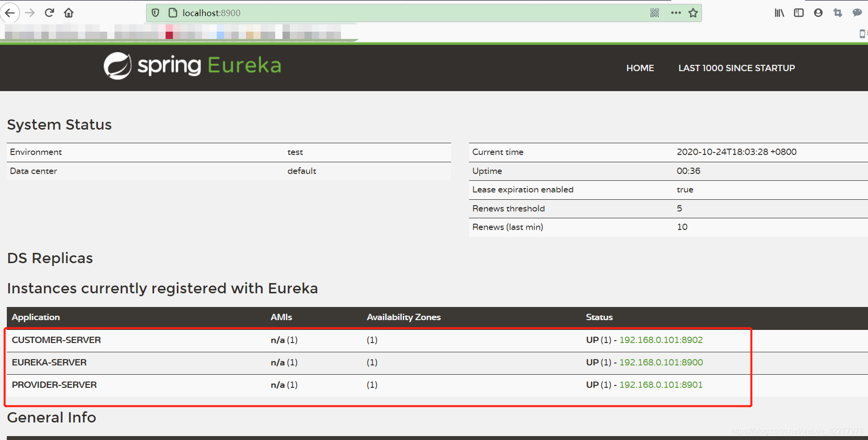Show site information page icon in address bar
The width and height of the screenshot is (868, 440).
(x=172, y=13)
